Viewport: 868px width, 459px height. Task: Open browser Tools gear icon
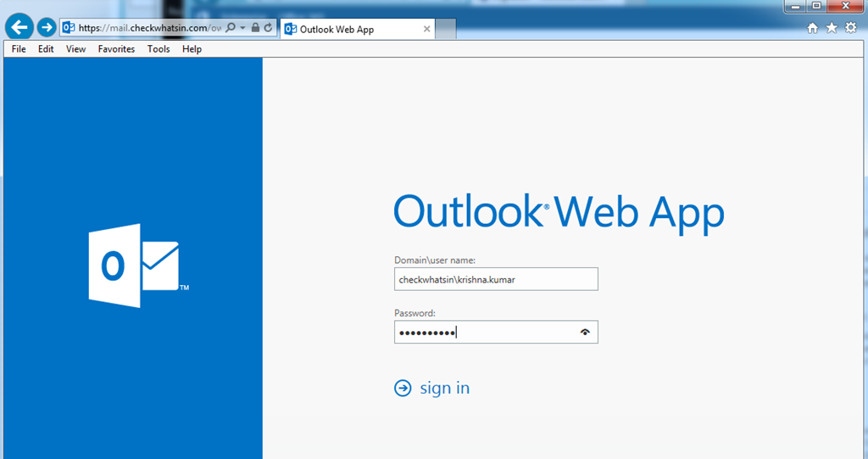point(851,28)
